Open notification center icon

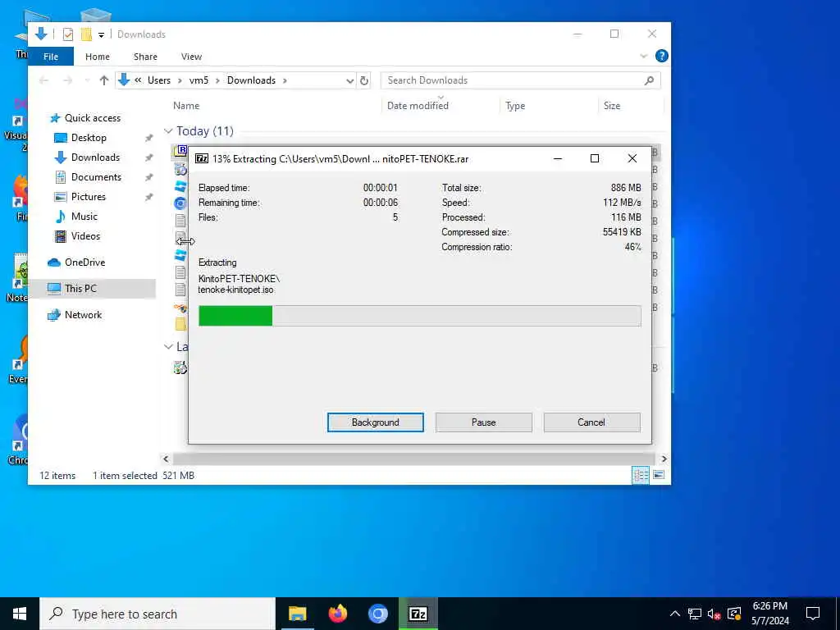pyautogui.click(x=813, y=614)
